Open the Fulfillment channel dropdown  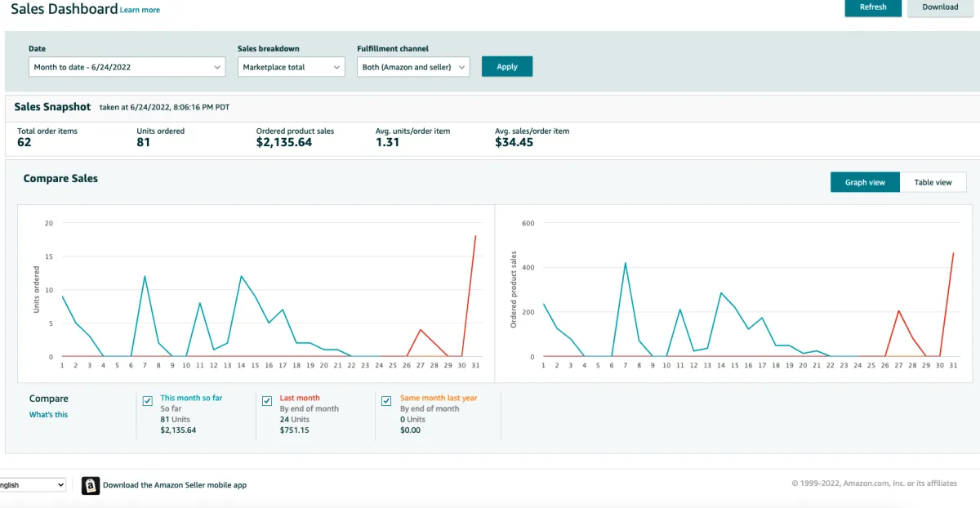(413, 67)
